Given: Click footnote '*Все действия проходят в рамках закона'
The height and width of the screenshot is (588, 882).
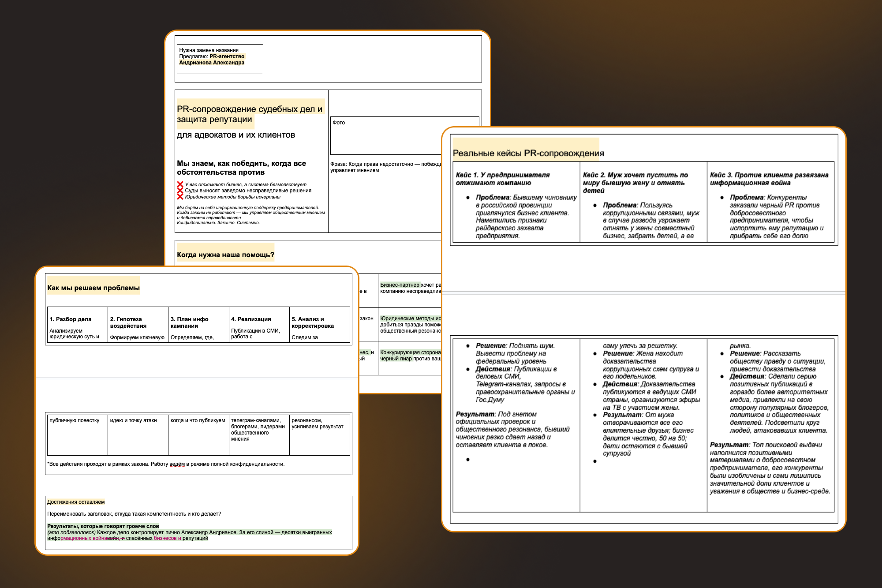Looking at the screenshot, I should tap(166, 464).
